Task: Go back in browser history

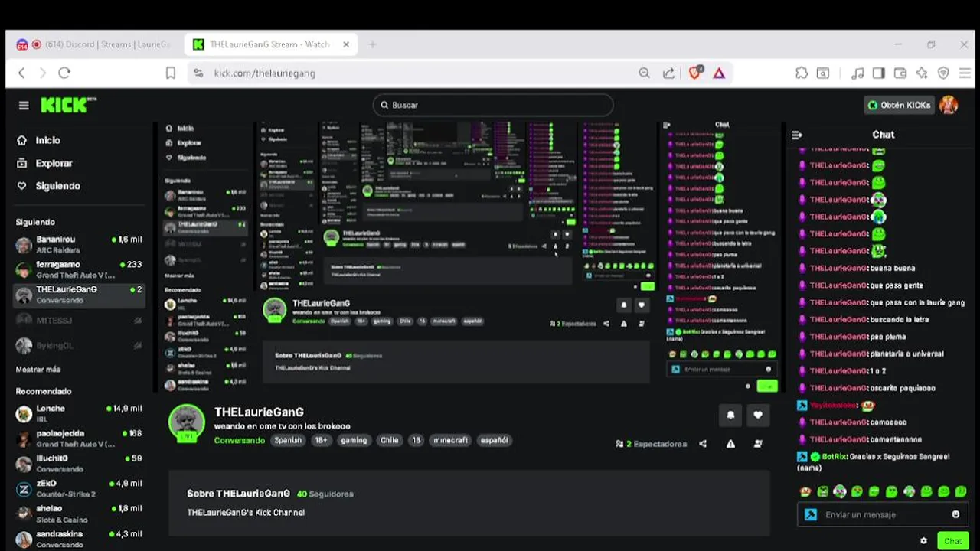Action: click(x=21, y=73)
